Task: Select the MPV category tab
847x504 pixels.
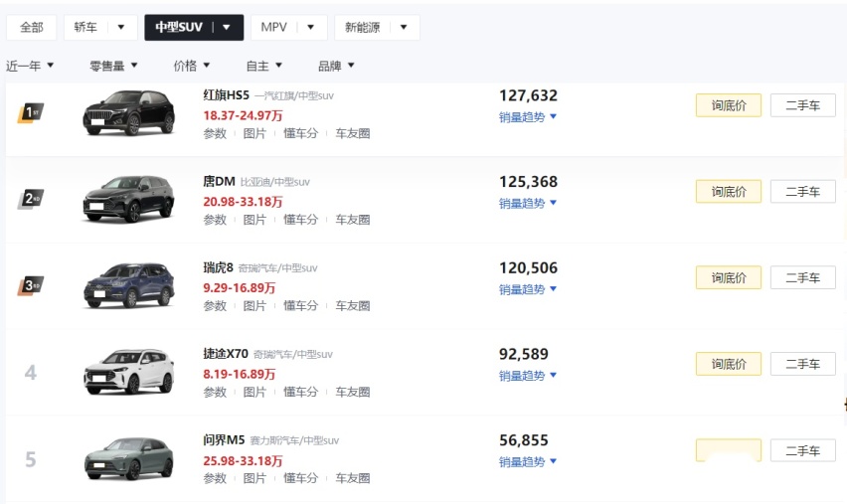Action: point(273,27)
